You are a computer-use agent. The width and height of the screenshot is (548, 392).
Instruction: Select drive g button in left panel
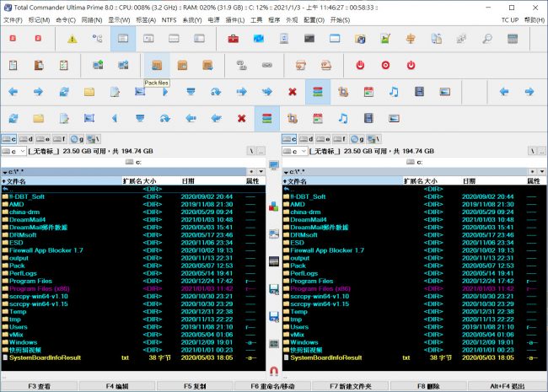[76, 138]
